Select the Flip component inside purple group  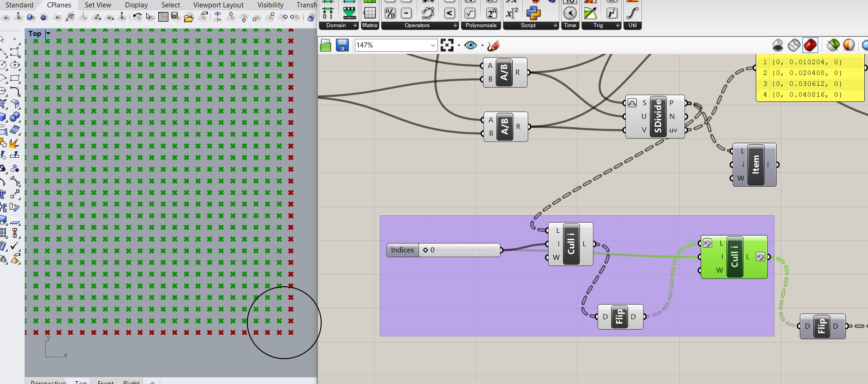pos(620,317)
